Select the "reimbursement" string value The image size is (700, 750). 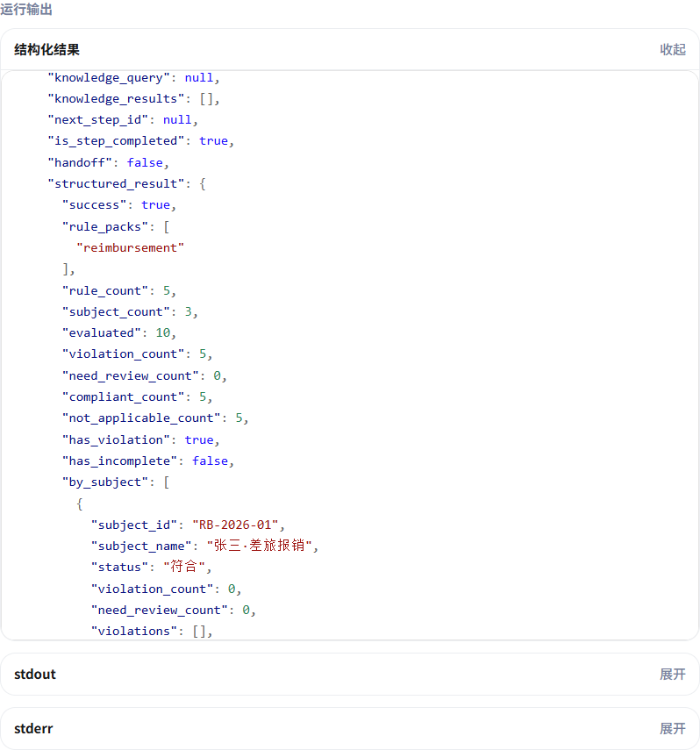coord(130,247)
